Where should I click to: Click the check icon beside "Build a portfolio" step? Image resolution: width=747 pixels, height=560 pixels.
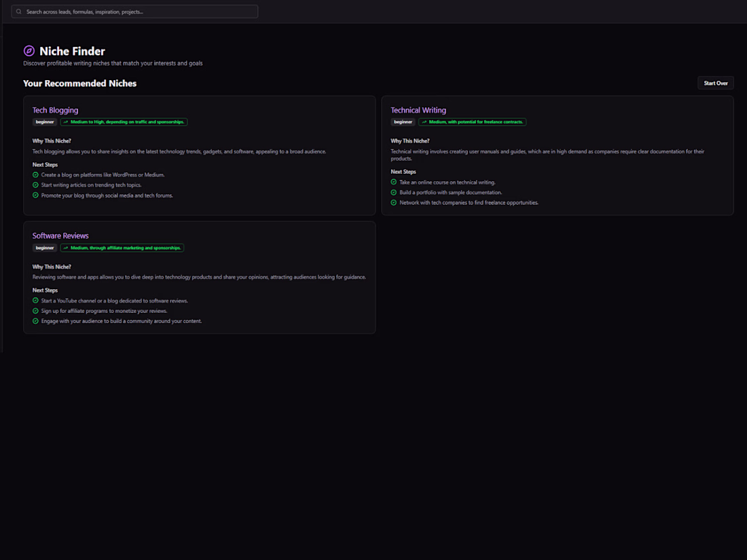pos(394,192)
